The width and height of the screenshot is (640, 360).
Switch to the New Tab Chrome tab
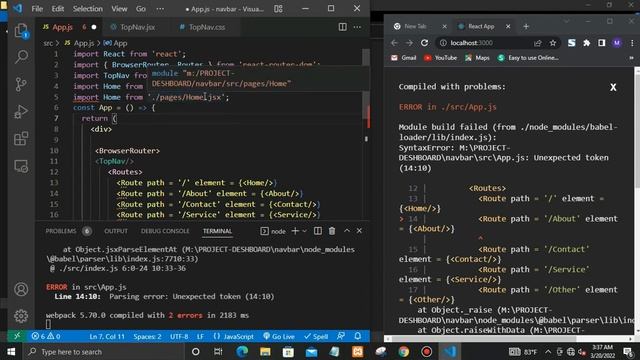click(416, 27)
